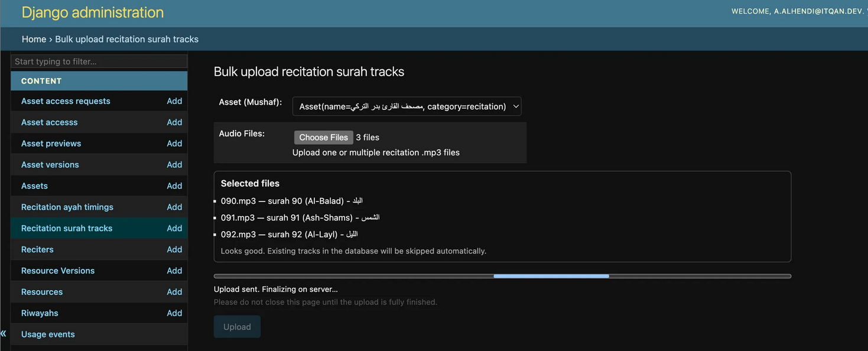Add a new Asset access request

tap(174, 101)
